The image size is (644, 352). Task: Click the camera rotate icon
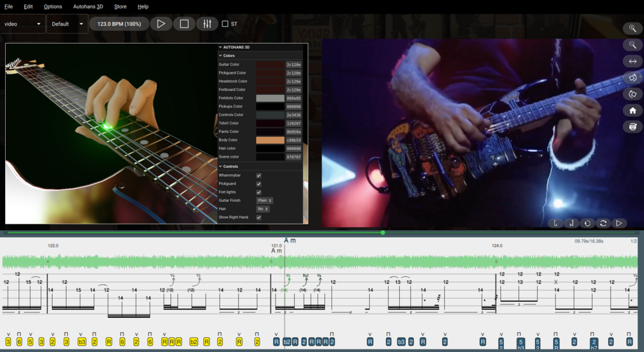pyautogui.click(x=632, y=126)
